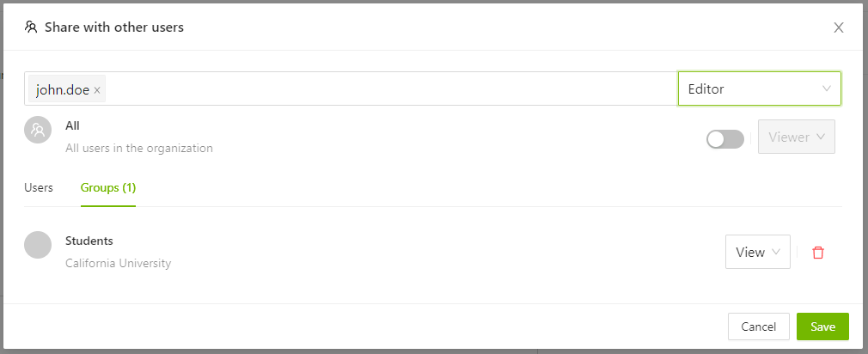Switch to the Users tab

(x=39, y=187)
